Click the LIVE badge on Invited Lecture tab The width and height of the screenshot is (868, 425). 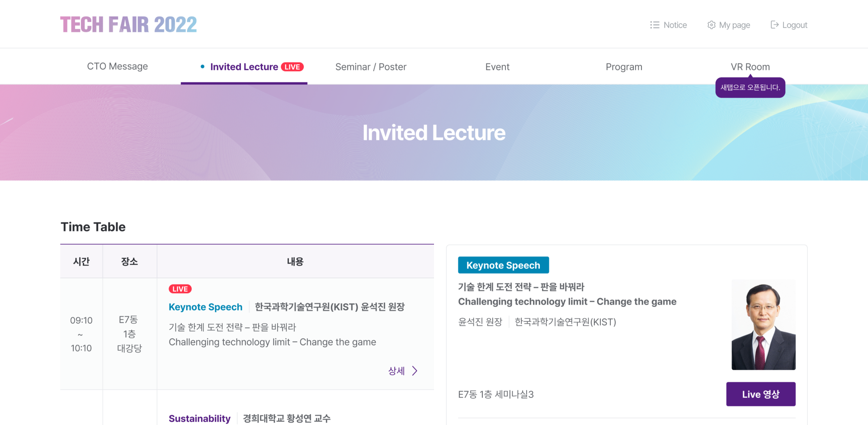(x=292, y=67)
